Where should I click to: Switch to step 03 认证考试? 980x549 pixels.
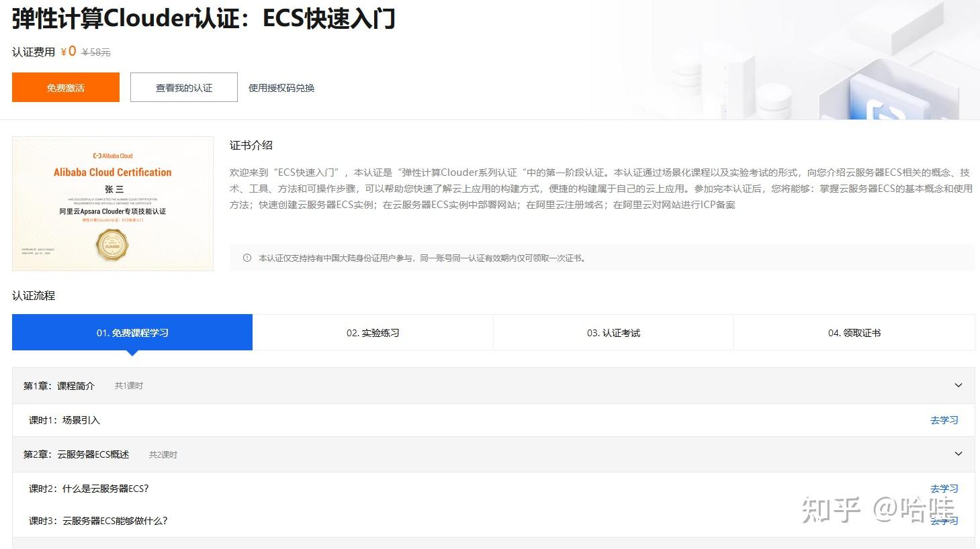tap(613, 332)
